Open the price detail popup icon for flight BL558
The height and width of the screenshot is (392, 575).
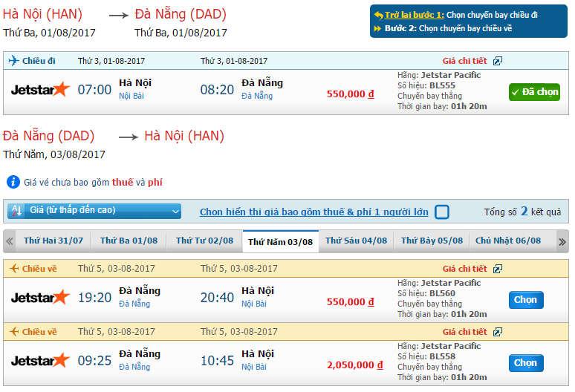click(498, 332)
